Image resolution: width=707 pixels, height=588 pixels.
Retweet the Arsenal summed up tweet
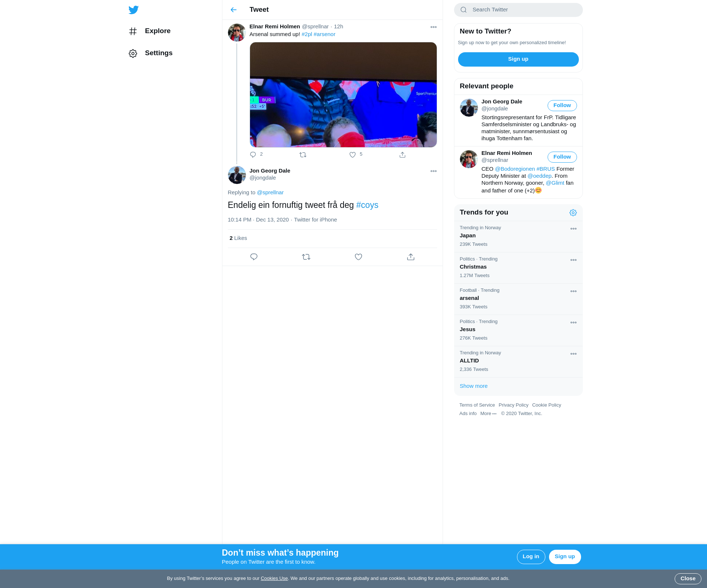coord(303,155)
